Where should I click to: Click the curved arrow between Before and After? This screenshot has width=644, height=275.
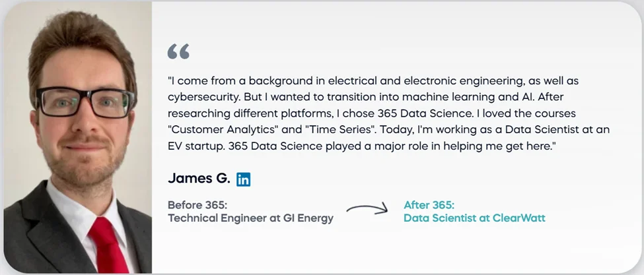click(x=367, y=210)
